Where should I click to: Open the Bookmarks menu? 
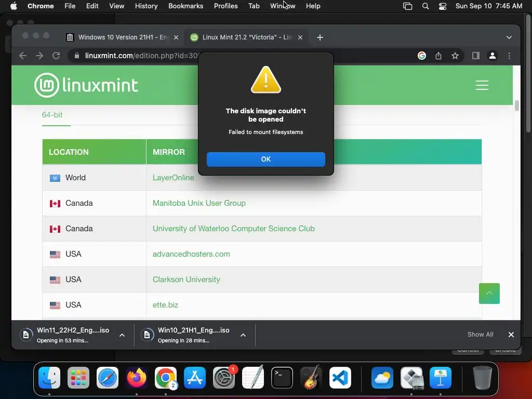click(185, 6)
